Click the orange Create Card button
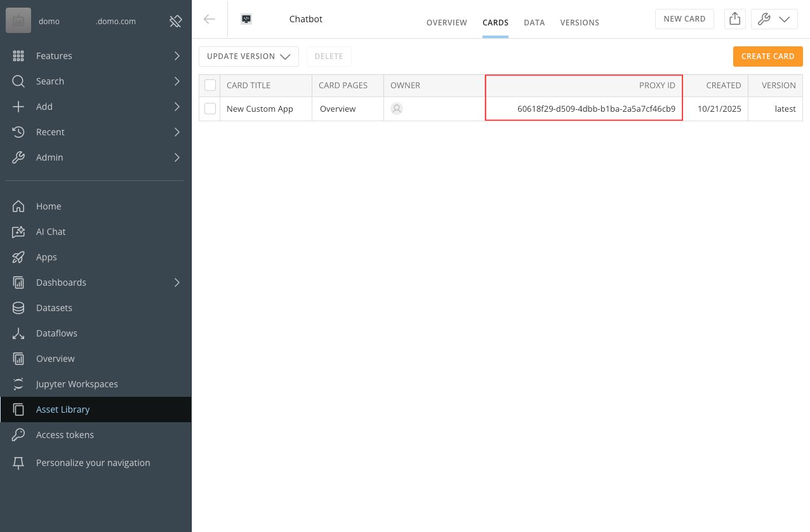 coord(768,57)
